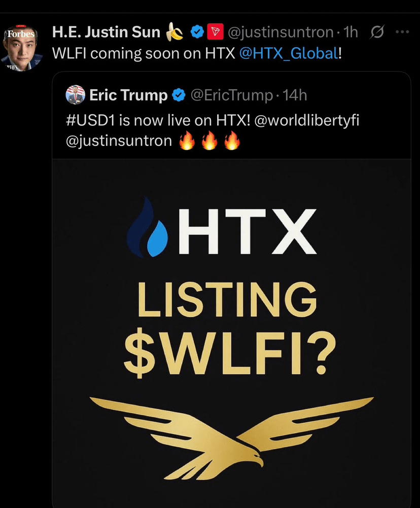Open the 14h timestamp of quoted tweet
This screenshot has width=420, height=508.
pyautogui.click(x=295, y=95)
